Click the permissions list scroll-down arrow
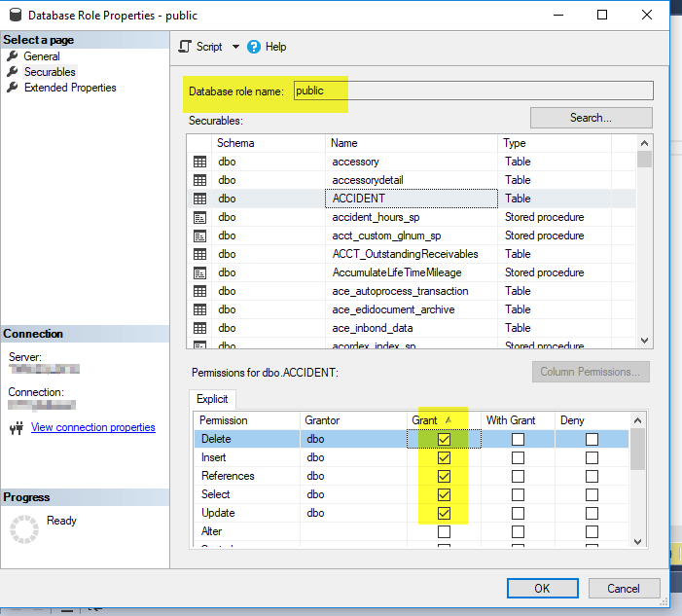682x616 pixels. [637, 542]
